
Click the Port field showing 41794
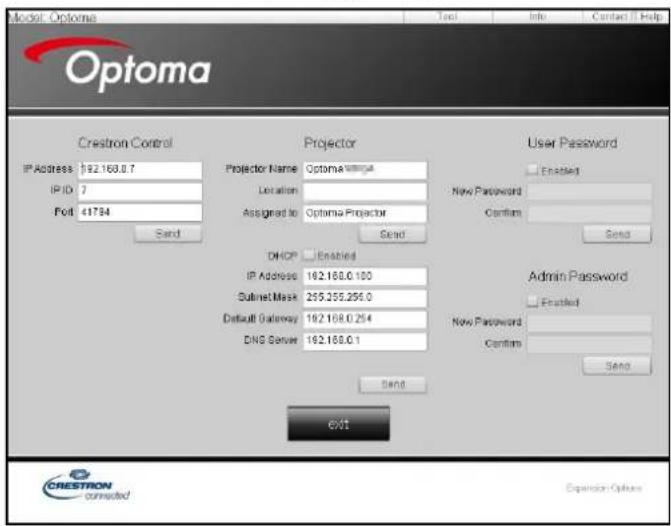tap(140, 212)
